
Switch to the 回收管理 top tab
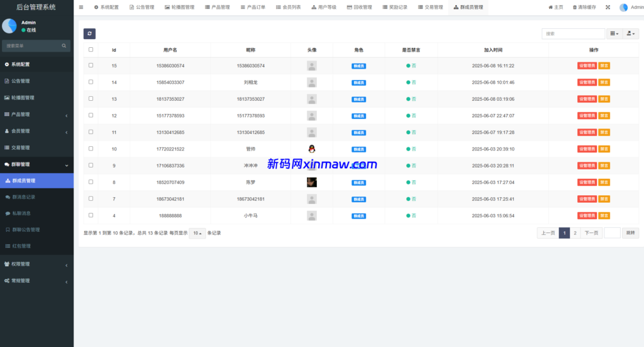359,8
